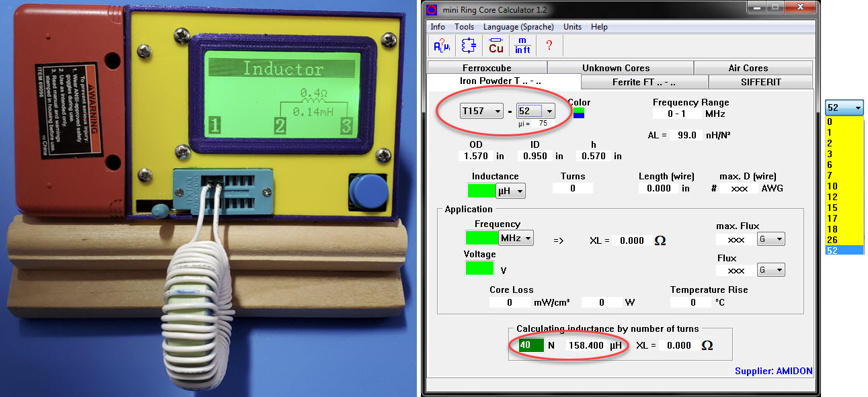Screen dimensions: 868x397
Task: Open the Cu copper wire tool
Action: [496, 46]
